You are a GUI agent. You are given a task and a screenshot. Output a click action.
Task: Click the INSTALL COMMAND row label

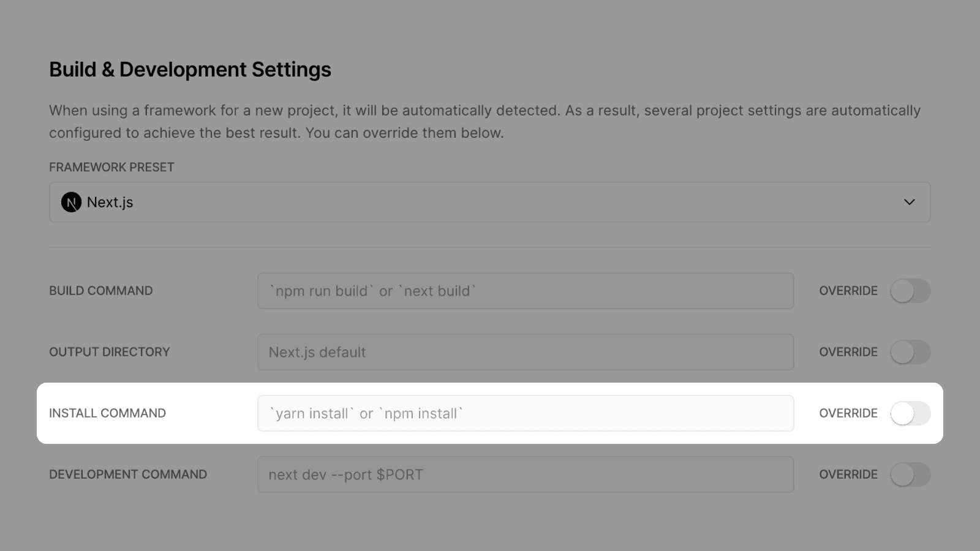point(107,413)
